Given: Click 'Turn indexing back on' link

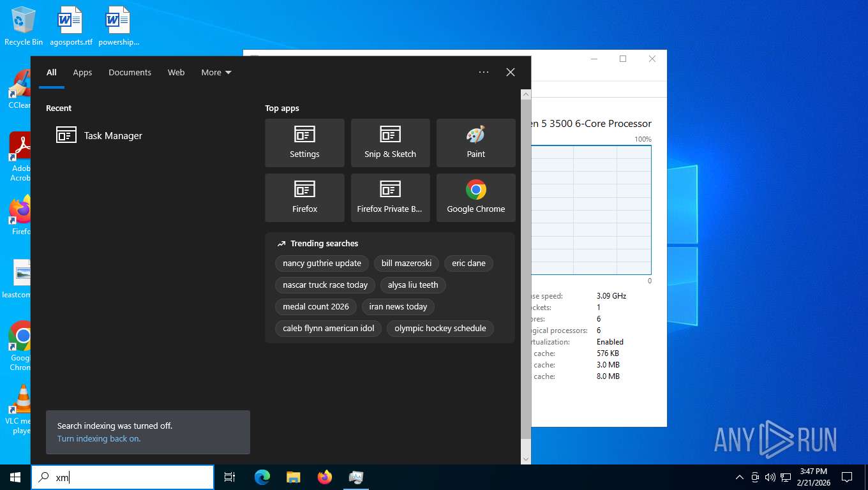Looking at the screenshot, I should [99, 438].
